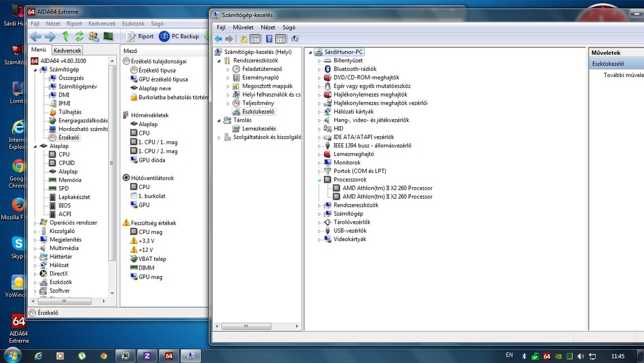Click the Bluetooth icon in system tray
Screen dimensions: 644x363
pyautogui.click(x=523, y=356)
